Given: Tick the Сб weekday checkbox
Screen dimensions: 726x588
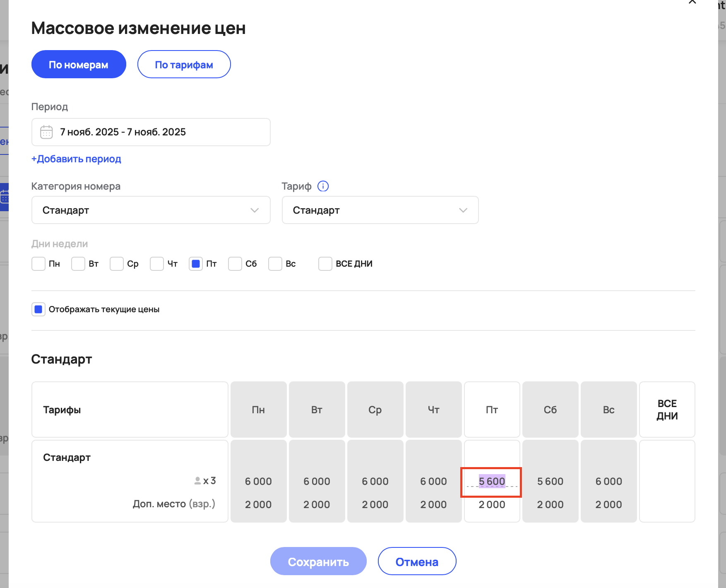Looking at the screenshot, I should tap(235, 264).
